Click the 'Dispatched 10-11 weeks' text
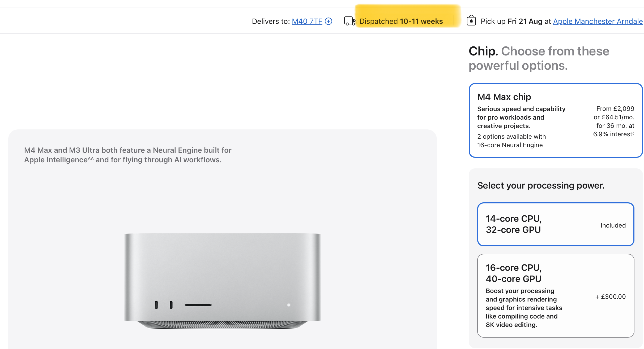Viewport: 644px width, 349px height. [x=401, y=21]
